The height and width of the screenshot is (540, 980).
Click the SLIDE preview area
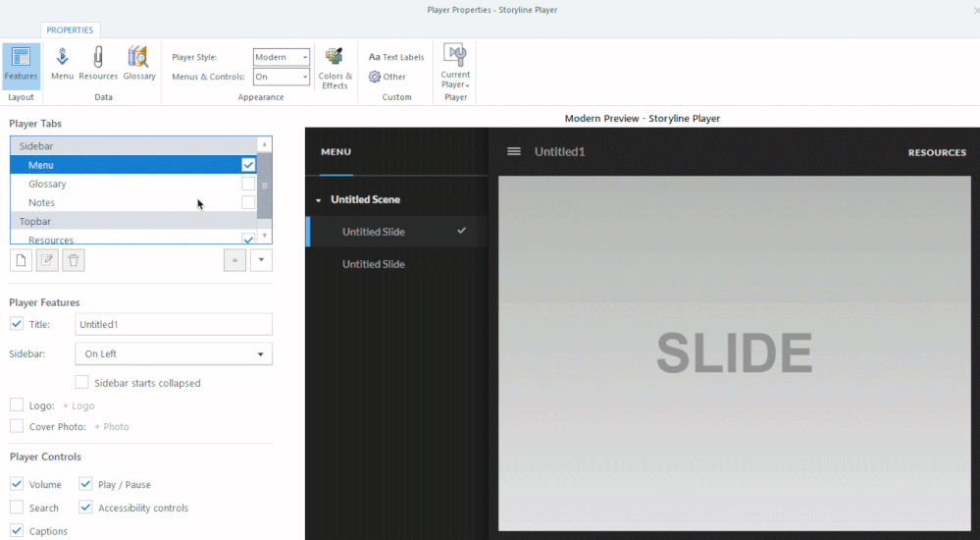click(x=735, y=352)
